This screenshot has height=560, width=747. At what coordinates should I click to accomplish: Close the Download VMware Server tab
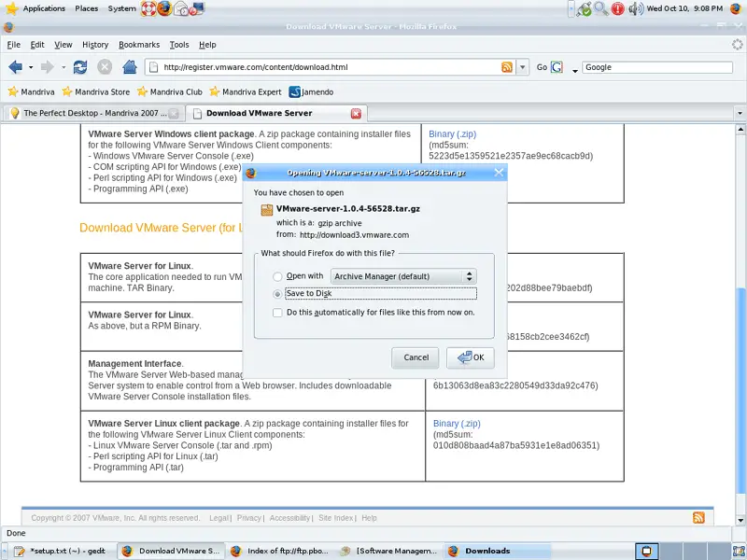pyautogui.click(x=356, y=113)
